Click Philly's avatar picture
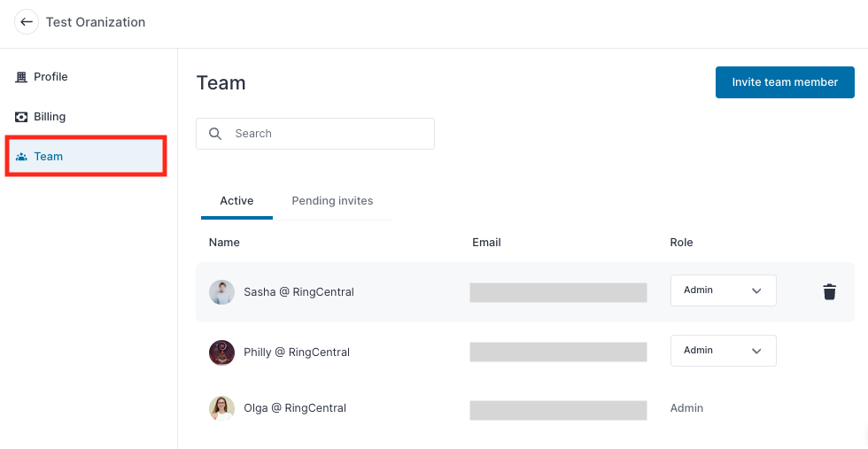Viewport: 868px width, 449px height. click(x=221, y=352)
